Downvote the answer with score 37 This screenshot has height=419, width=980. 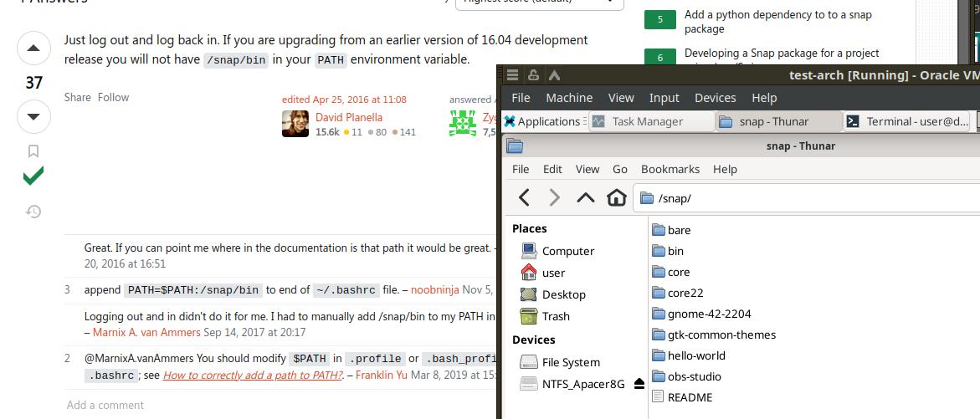pyautogui.click(x=33, y=116)
